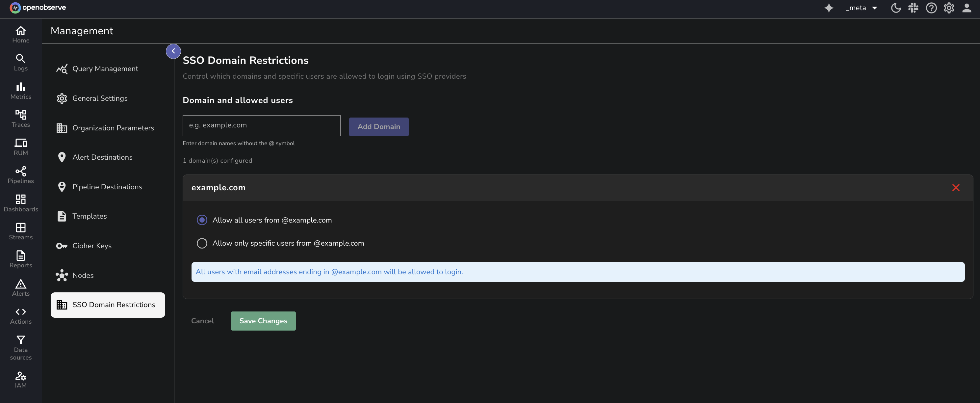
Task: Open the Cipher Keys page
Action: click(x=92, y=245)
